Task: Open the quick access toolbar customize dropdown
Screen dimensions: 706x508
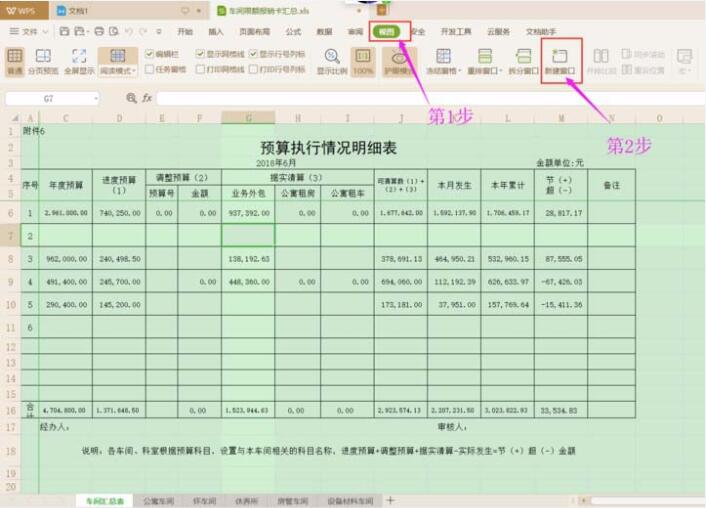Action: coord(159,32)
